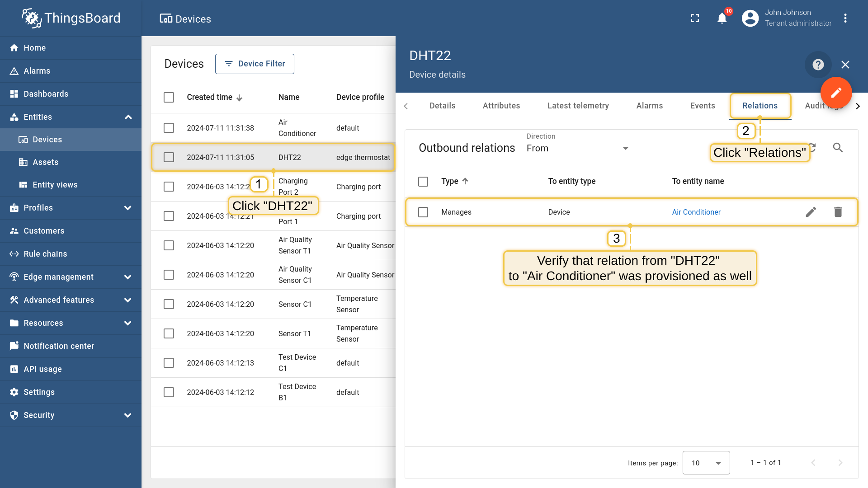Click the notifications bell icon
Image resolution: width=868 pixels, height=488 pixels.
pos(722,19)
